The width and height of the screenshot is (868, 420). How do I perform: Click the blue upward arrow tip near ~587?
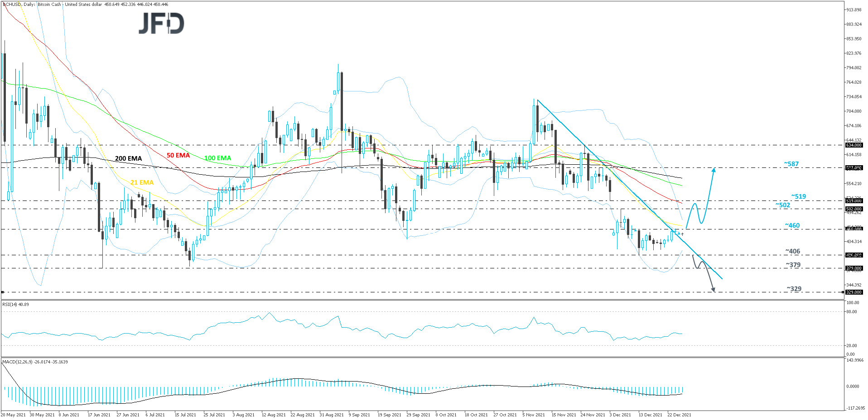tap(714, 170)
